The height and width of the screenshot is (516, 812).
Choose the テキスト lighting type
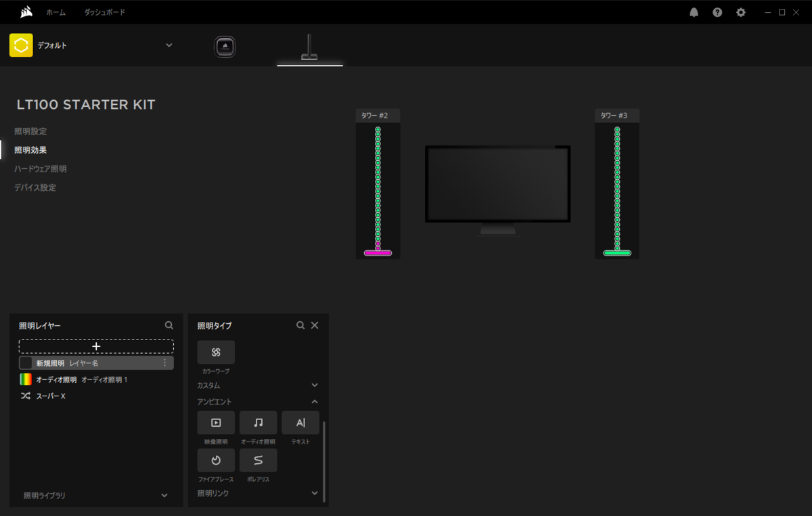point(300,423)
